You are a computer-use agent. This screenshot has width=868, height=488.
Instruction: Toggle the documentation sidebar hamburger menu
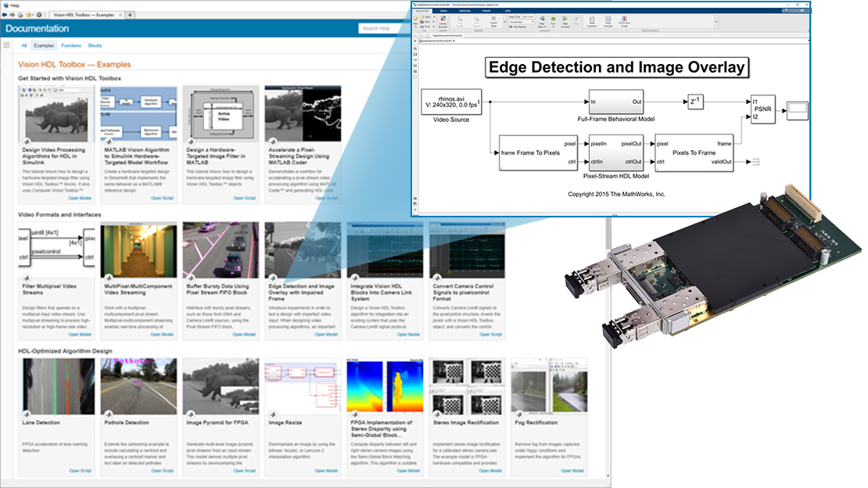point(7,46)
